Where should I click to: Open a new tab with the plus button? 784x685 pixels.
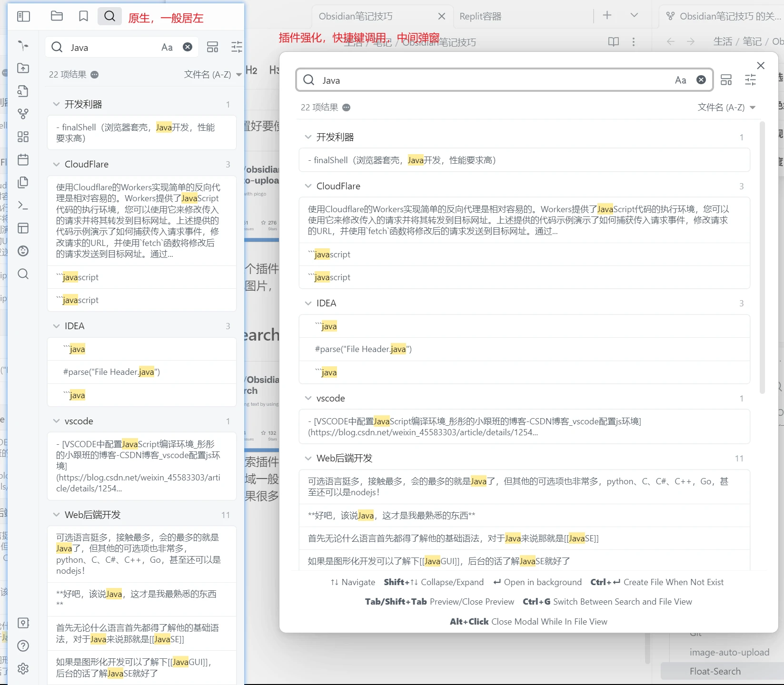607,15
